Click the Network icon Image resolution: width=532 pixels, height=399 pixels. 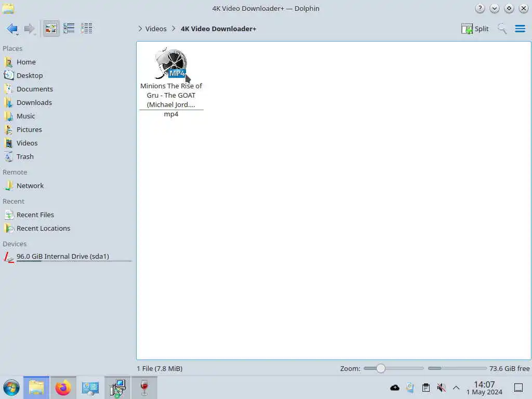(8, 186)
